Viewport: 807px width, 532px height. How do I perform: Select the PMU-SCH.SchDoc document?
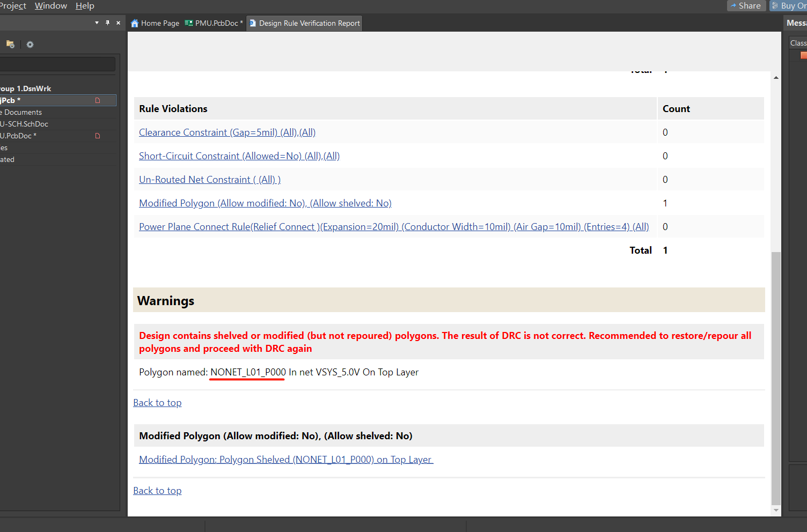click(x=58, y=124)
